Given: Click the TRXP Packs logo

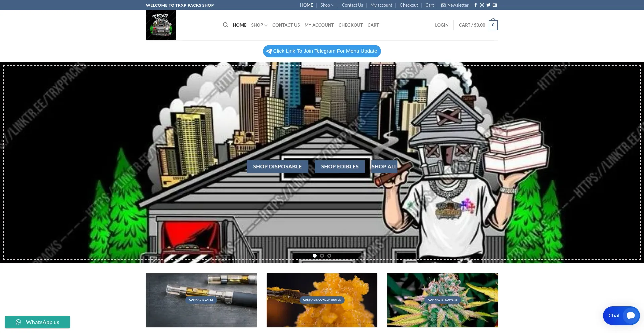Looking at the screenshot, I should (161, 25).
